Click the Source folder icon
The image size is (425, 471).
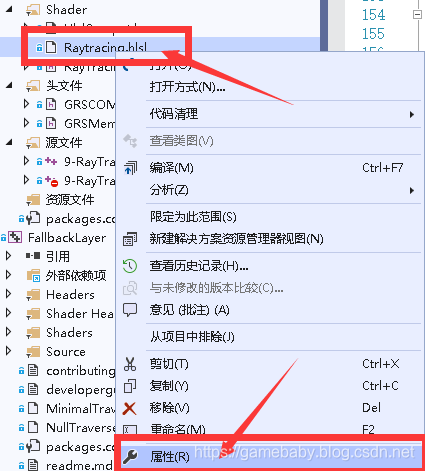[x=33, y=352]
